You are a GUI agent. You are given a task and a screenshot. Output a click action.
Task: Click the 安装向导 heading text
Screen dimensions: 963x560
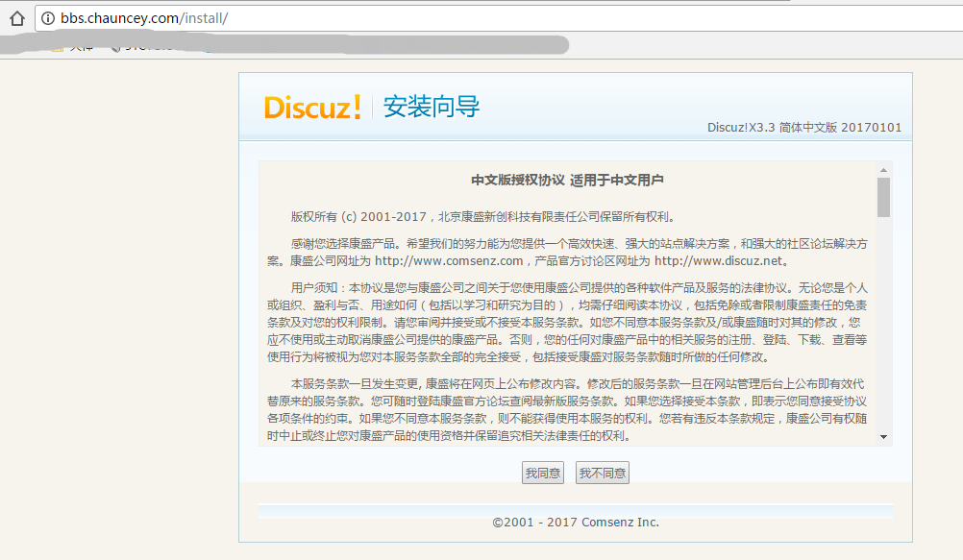[432, 107]
